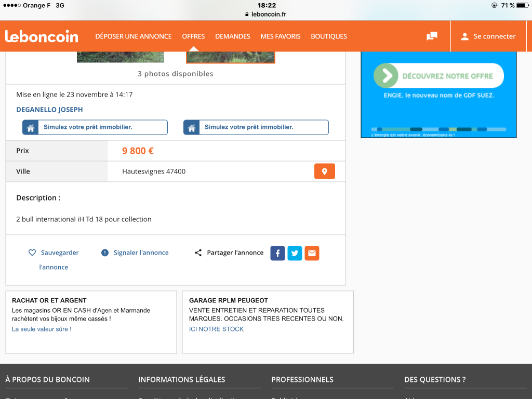Tap the Orange F carrier label

[37, 5]
